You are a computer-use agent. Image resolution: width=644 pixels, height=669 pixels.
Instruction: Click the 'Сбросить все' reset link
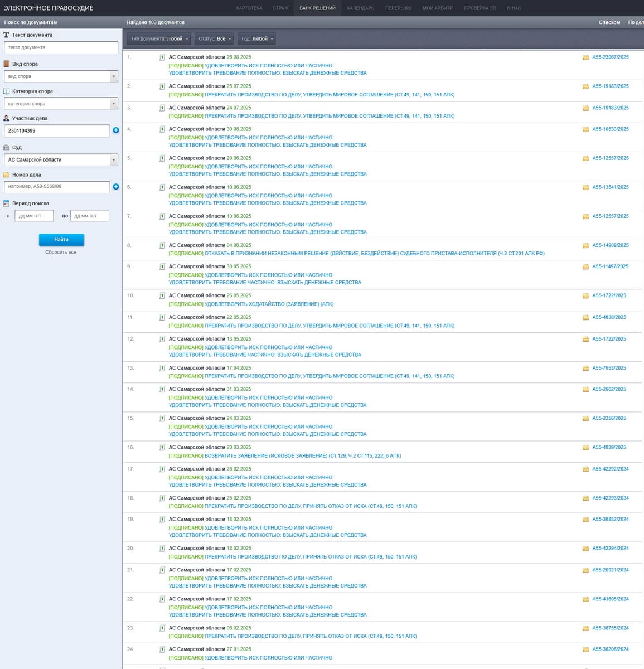click(61, 253)
